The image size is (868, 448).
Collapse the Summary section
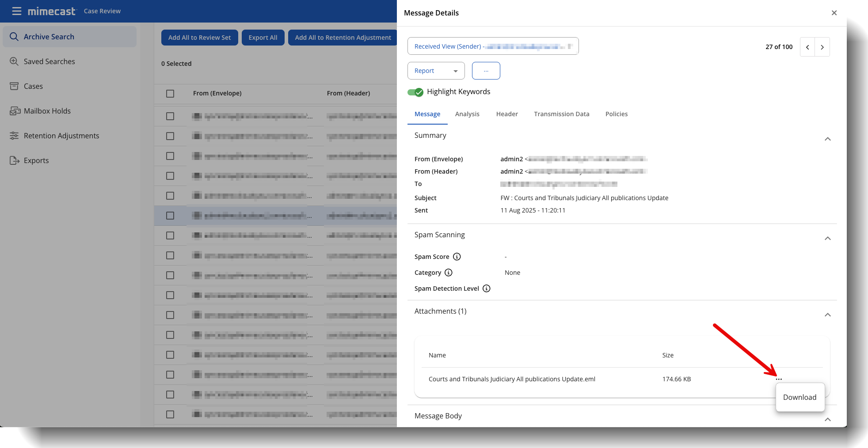pos(827,139)
